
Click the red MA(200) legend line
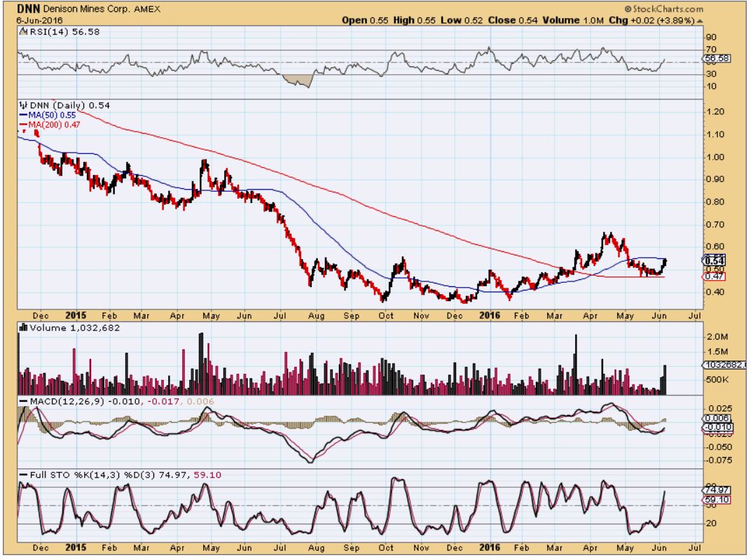click(22, 125)
